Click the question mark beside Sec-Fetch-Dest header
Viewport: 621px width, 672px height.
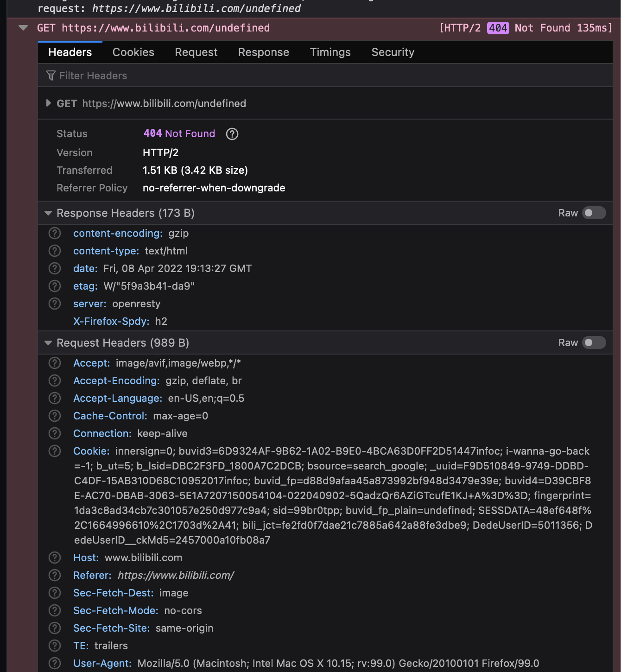point(54,593)
